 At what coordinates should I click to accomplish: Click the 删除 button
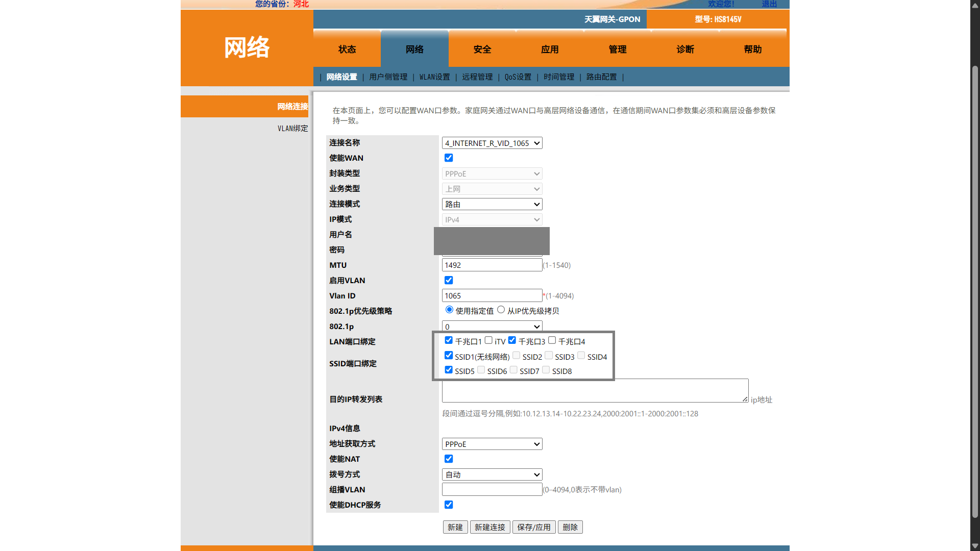coord(570,528)
